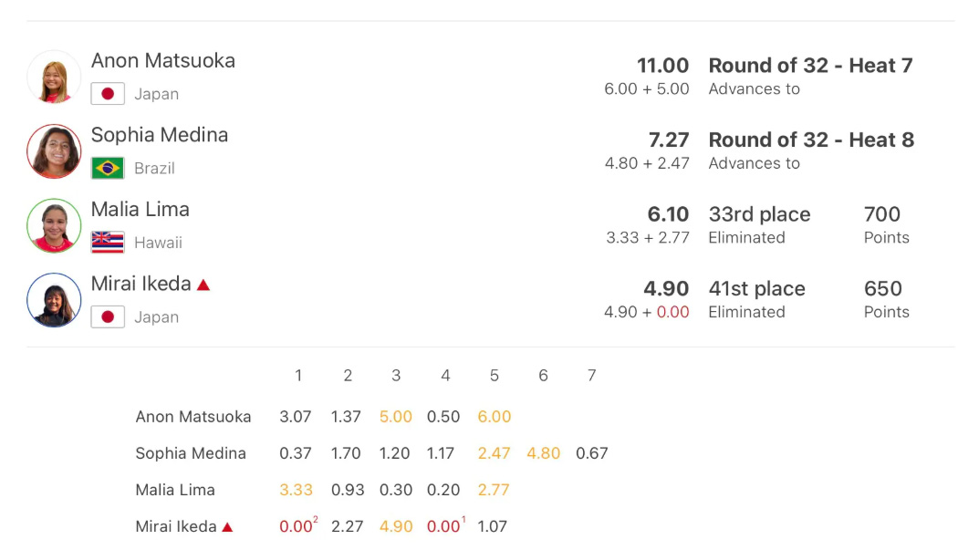Click Mirai Ikeda's profile photo

coord(54,300)
